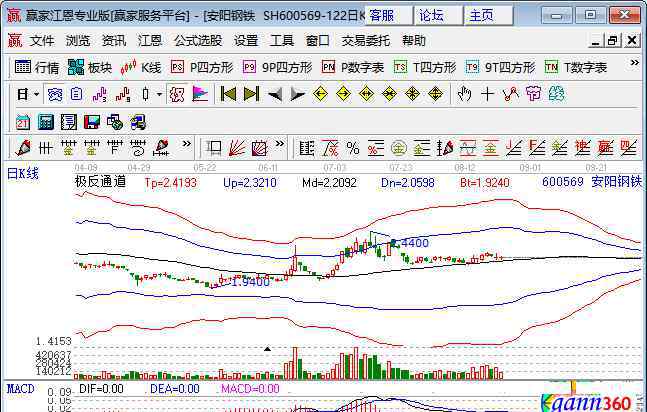Image resolution: width=647 pixels, height=412 pixels.
Task: Click the Tp=2.4193 value
Action: coord(170,182)
